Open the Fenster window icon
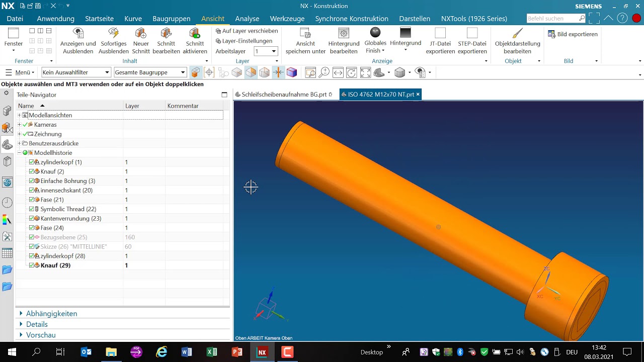This screenshot has width=644, height=362. tap(14, 34)
